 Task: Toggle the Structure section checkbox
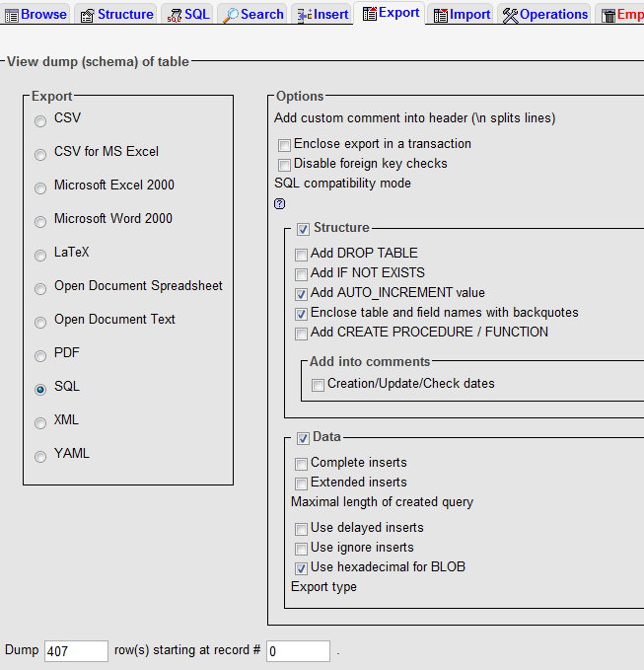tap(304, 229)
